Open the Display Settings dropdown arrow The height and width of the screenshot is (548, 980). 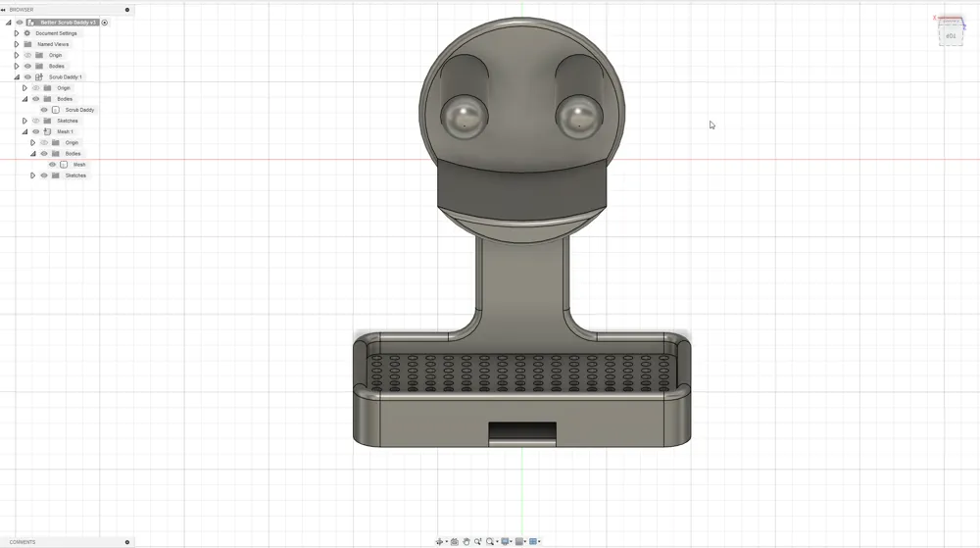pyautogui.click(x=512, y=542)
